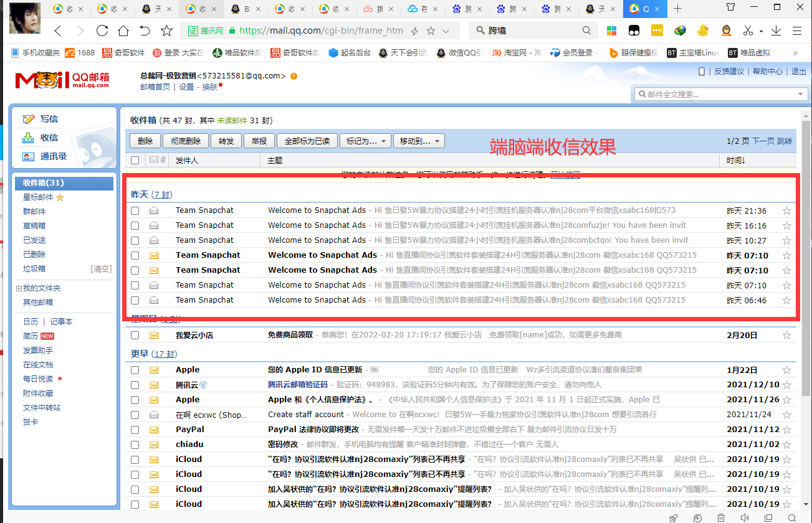Check the Apple 1月22日 email checkbox
The height and width of the screenshot is (523, 812).
click(135, 370)
